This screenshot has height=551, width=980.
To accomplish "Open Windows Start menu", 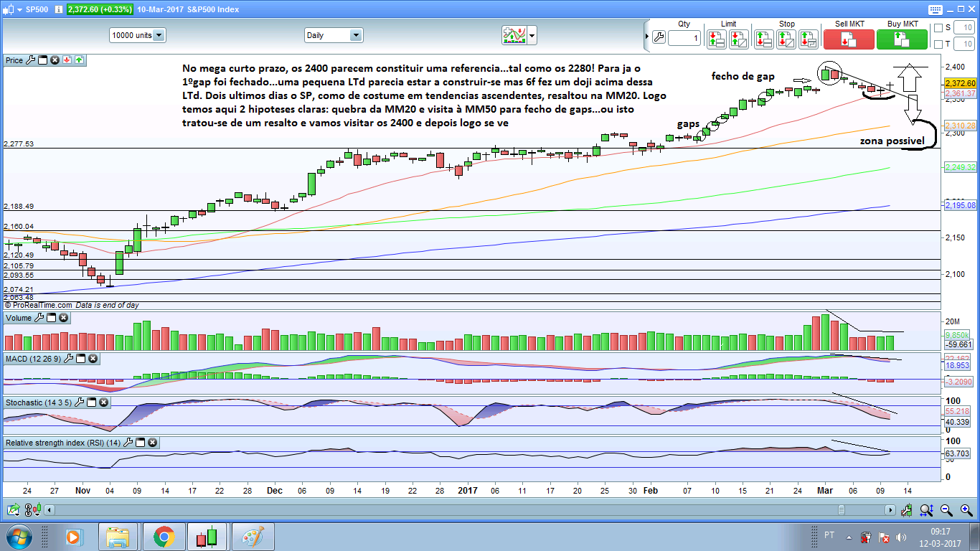I will tap(18, 537).
